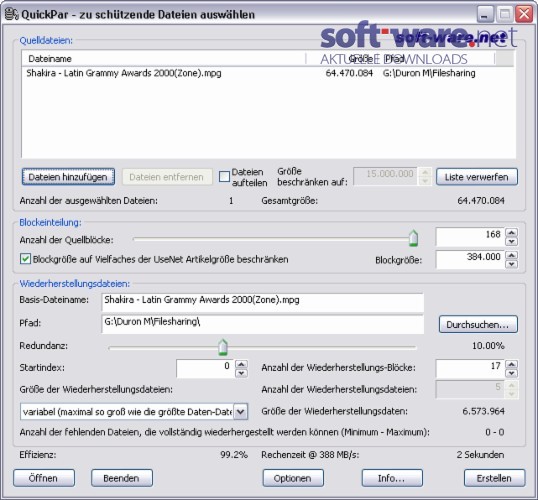The image size is (538, 500).
Task: Click the 'Pfad' input field
Action: coord(262,324)
